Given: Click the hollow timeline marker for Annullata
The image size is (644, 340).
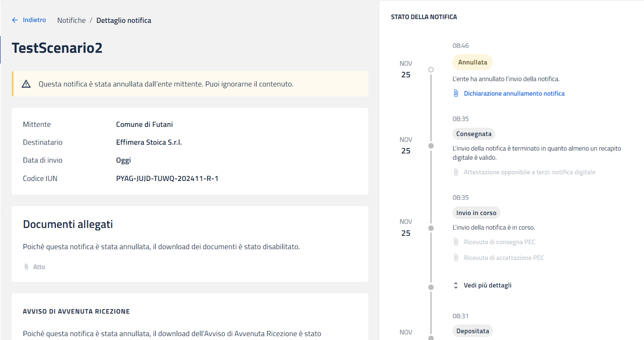Looking at the screenshot, I should 431,70.
